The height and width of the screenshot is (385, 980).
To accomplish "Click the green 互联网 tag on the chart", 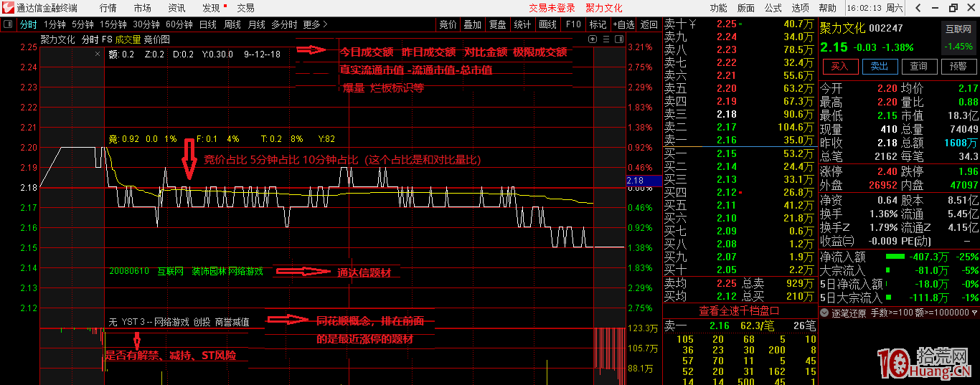I will pyautogui.click(x=171, y=272).
